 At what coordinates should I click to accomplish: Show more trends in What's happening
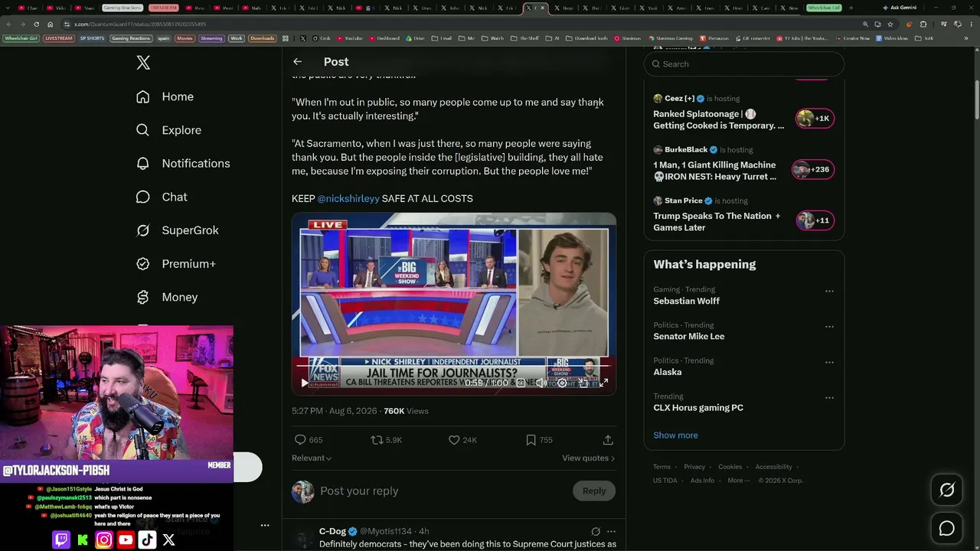pos(675,435)
